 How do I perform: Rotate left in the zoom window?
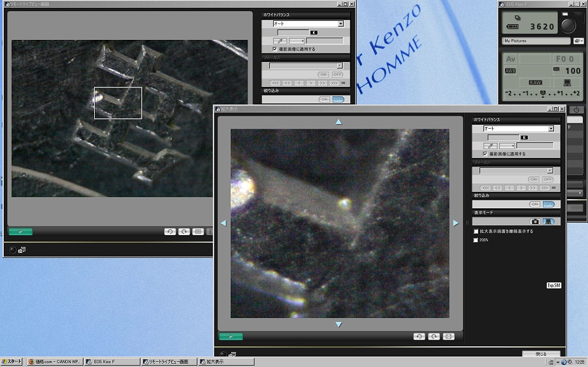[419, 336]
